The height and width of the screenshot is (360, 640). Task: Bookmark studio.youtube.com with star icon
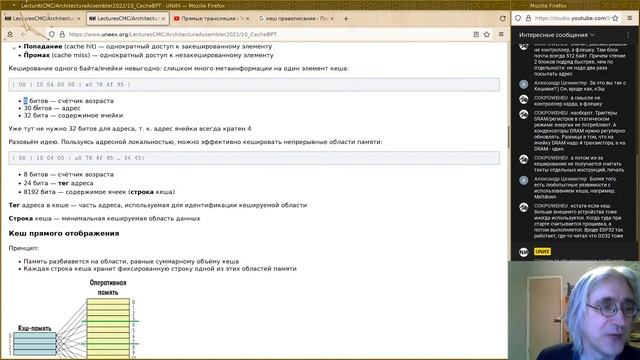pyautogui.click(x=615, y=18)
